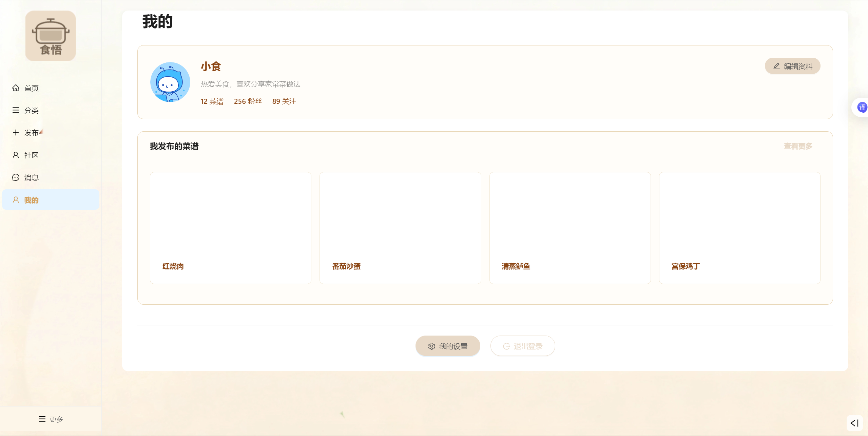Open the 12 菜谱 count

coord(212,101)
